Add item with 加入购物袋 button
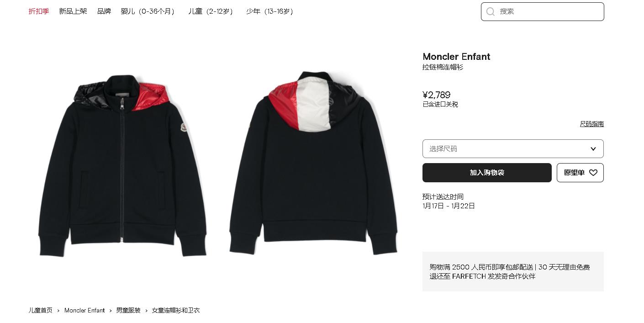Viewport: 644px width, 323px height. 487,173
